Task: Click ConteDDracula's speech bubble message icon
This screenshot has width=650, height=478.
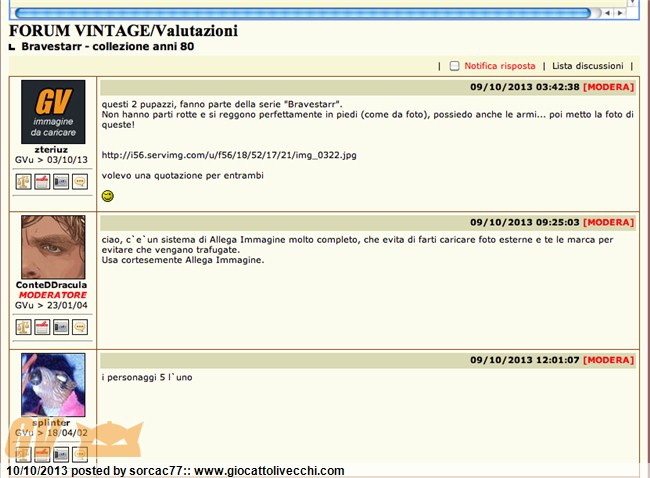Action: point(80,327)
